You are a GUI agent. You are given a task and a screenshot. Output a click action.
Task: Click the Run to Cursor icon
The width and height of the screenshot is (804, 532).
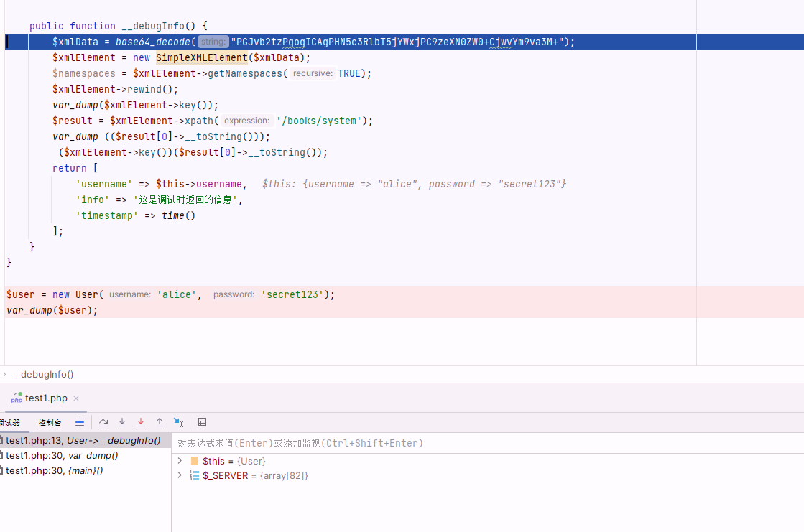178,422
